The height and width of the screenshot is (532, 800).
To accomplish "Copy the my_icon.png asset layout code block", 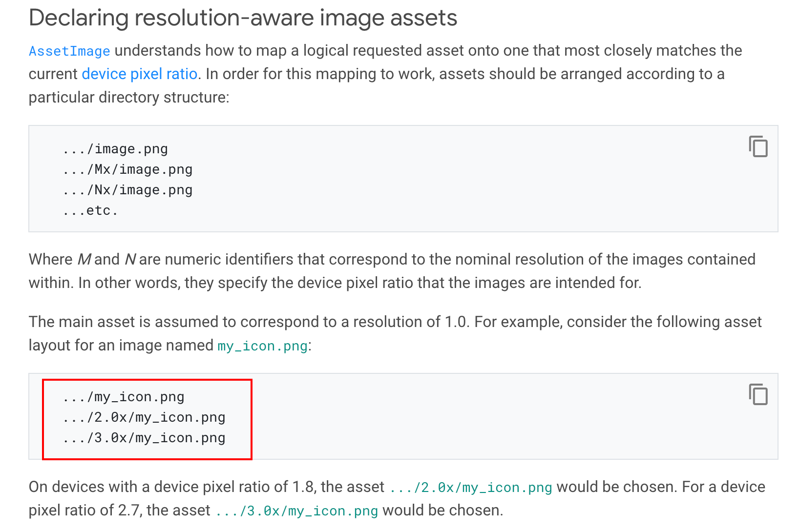I will tap(758, 394).
